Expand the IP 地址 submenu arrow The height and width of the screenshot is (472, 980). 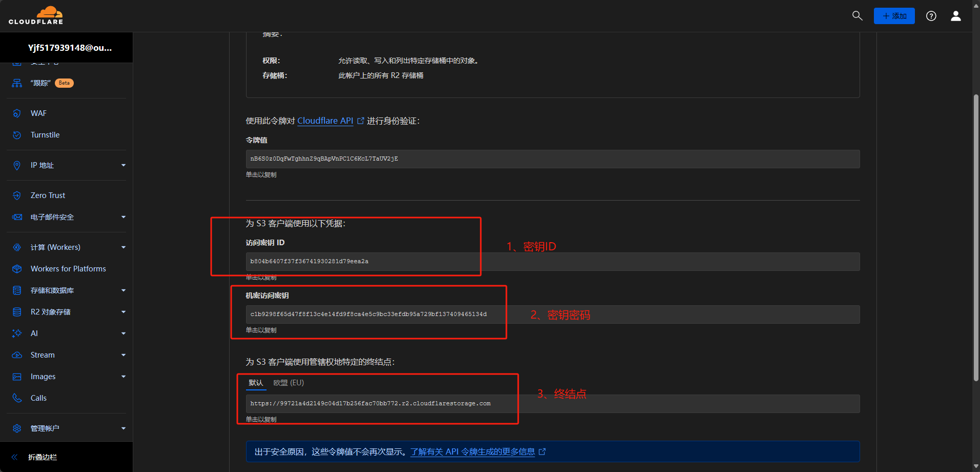124,165
